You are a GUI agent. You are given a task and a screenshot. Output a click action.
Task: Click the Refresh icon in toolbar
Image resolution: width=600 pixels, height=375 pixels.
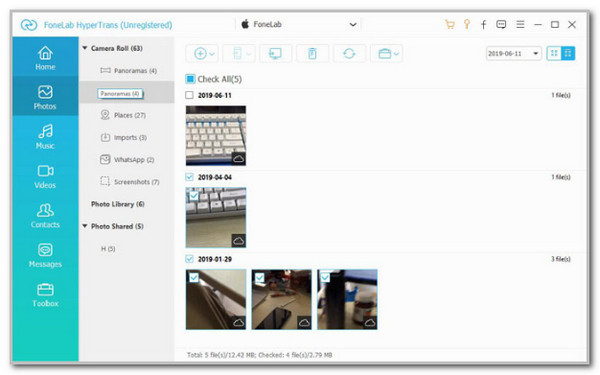point(349,54)
